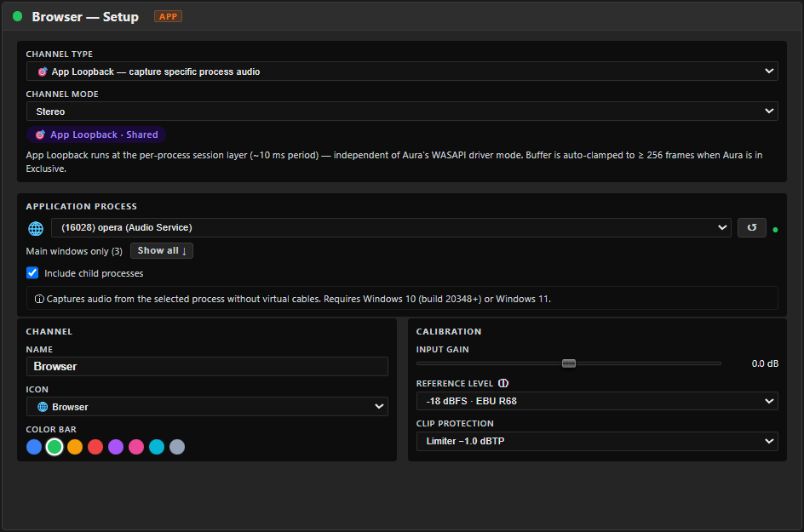Select the cyan color bar swatch
The width and height of the screenshot is (804, 532).
pyautogui.click(x=157, y=447)
